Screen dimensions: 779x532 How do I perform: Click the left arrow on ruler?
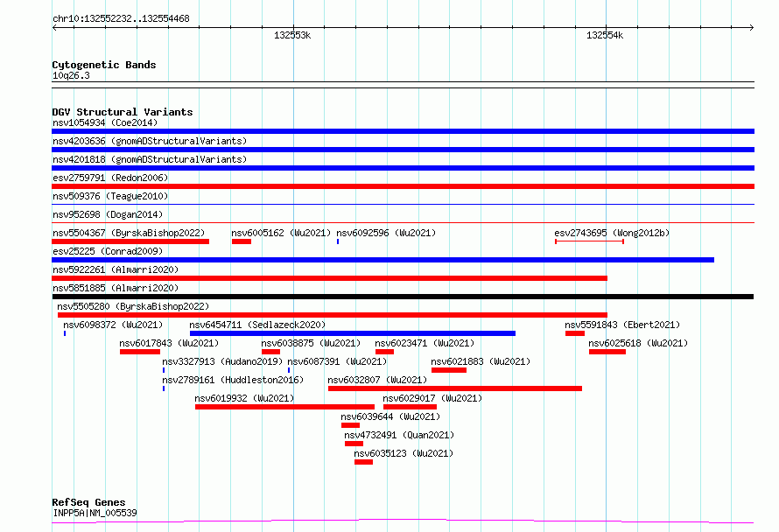tap(54, 28)
